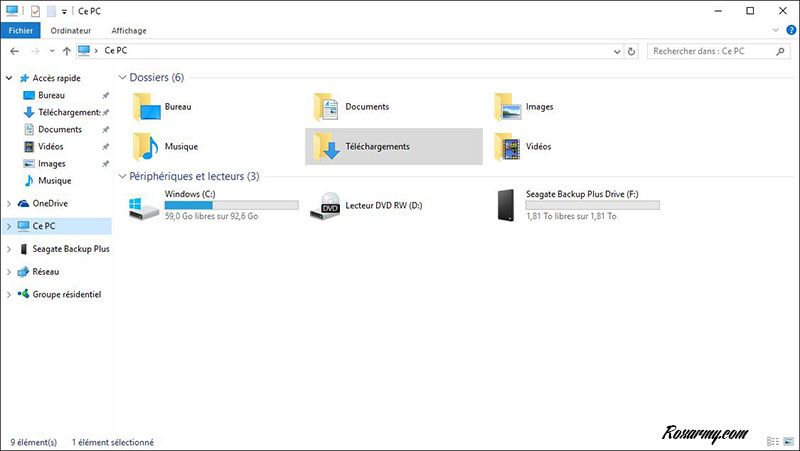
Task: Click the up arrow navigation button
Action: pyautogui.click(x=66, y=50)
